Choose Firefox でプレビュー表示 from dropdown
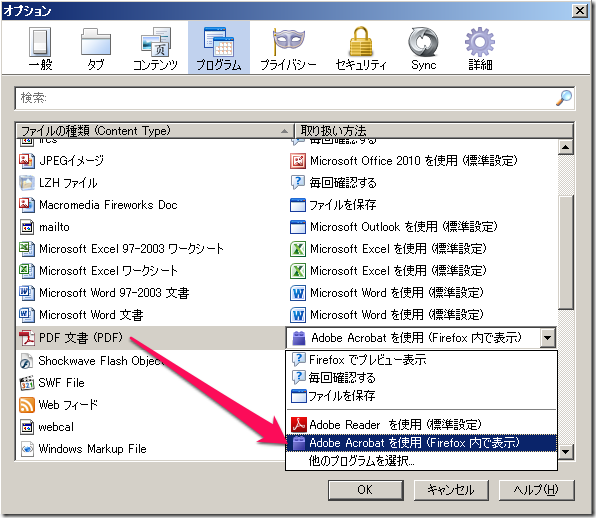The height and width of the screenshot is (518, 596). coord(421,360)
